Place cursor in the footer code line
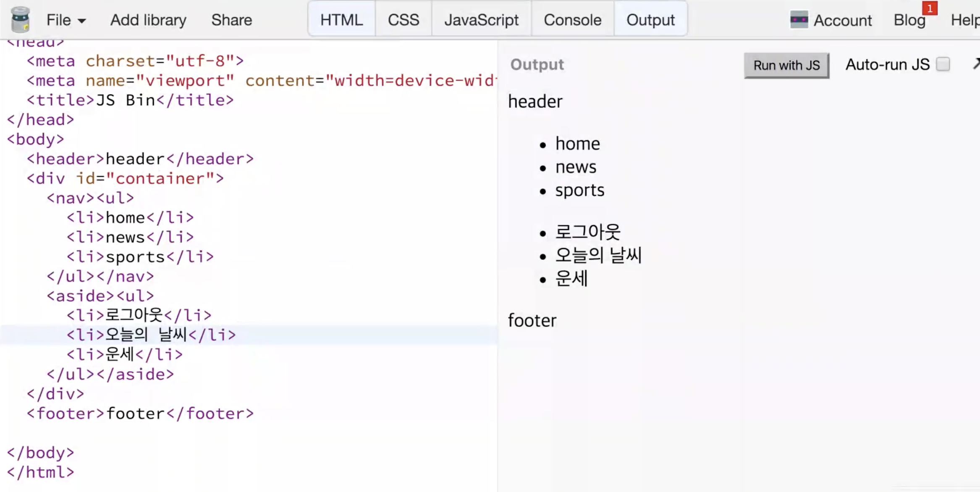Viewport: 980px width, 492px height. [140, 413]
